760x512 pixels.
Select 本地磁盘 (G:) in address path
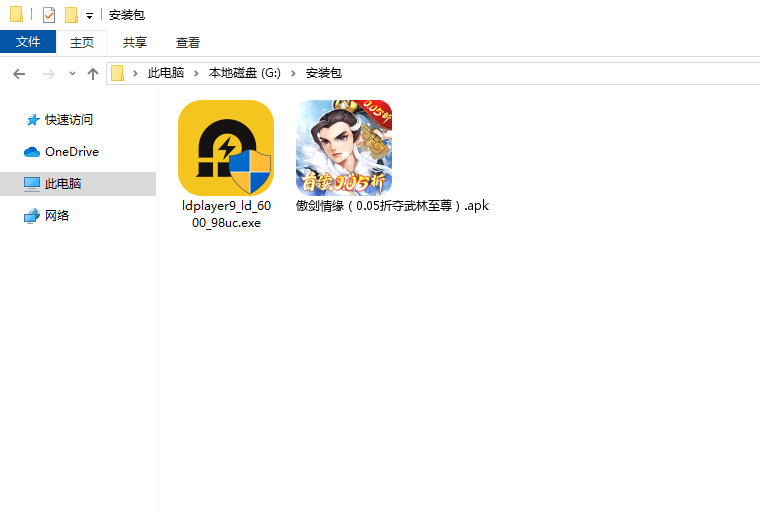click(245, 73)
